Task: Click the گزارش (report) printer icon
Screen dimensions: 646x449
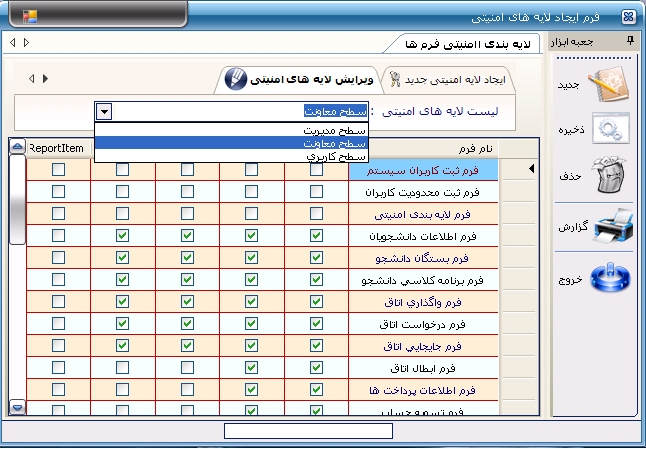Action: 613,227
